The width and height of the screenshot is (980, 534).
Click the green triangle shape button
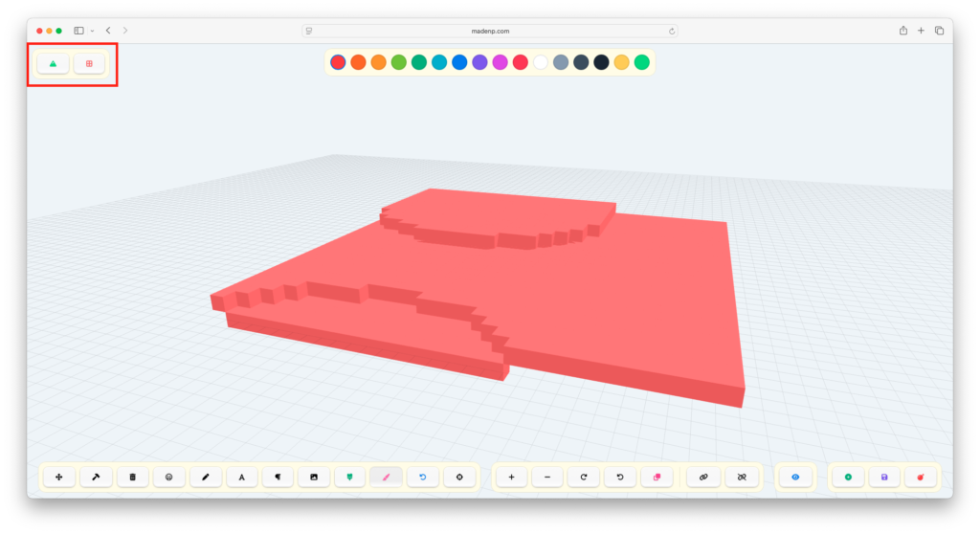(x=54, y=64)
